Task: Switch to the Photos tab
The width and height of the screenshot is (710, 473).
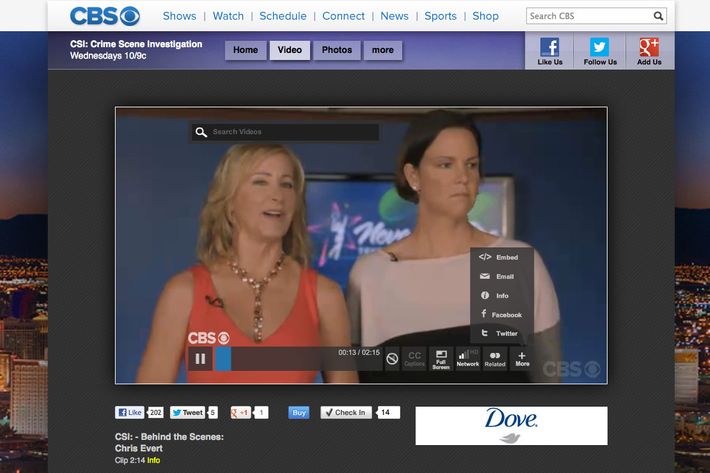Action: (x=337, y=50)
